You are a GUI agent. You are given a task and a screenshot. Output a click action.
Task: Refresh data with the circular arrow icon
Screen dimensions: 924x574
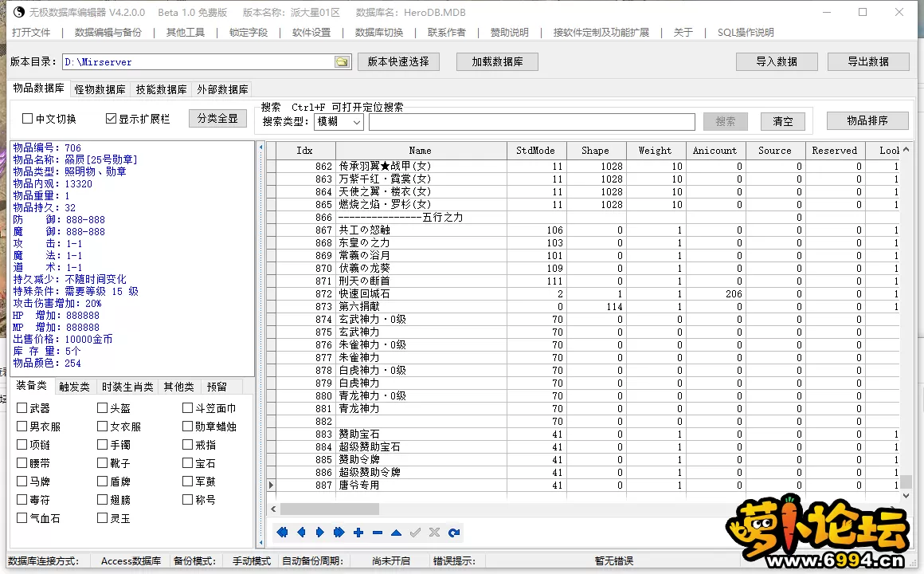click(x=454, y=533)
